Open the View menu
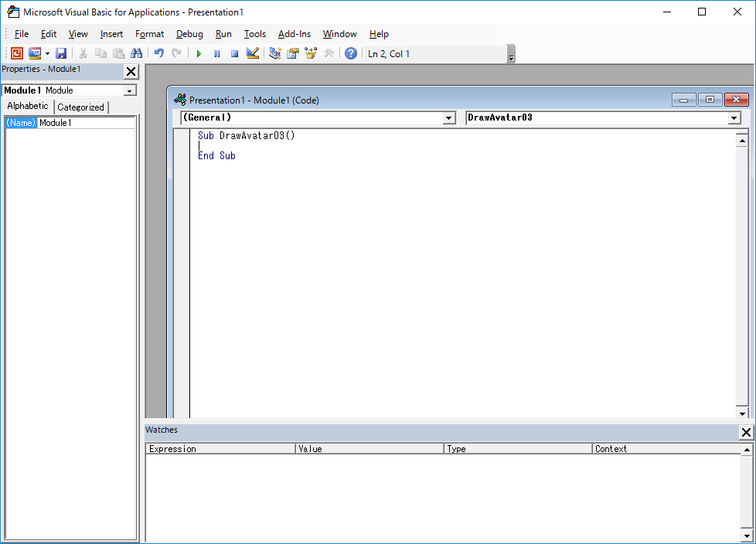756x544 pixels. 78,34
